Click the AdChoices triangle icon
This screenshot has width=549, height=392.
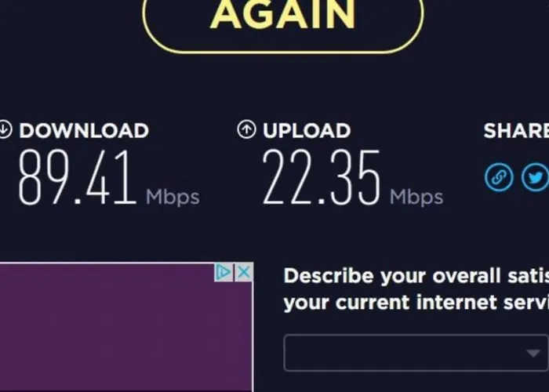coord(224,272)
